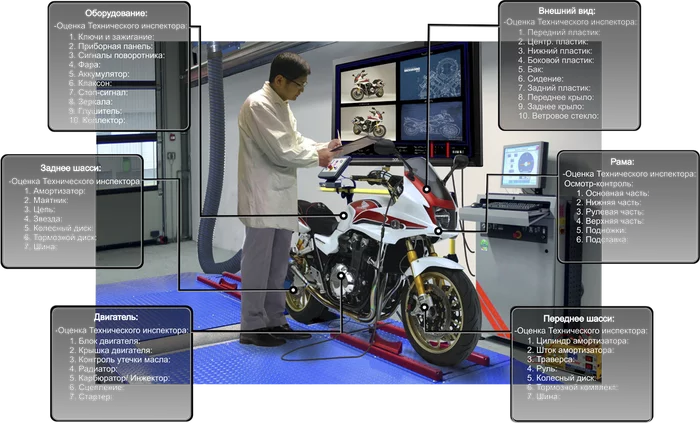Select "8. Зеркала:" item
The image size is (700, 423).
pos(91,102)
